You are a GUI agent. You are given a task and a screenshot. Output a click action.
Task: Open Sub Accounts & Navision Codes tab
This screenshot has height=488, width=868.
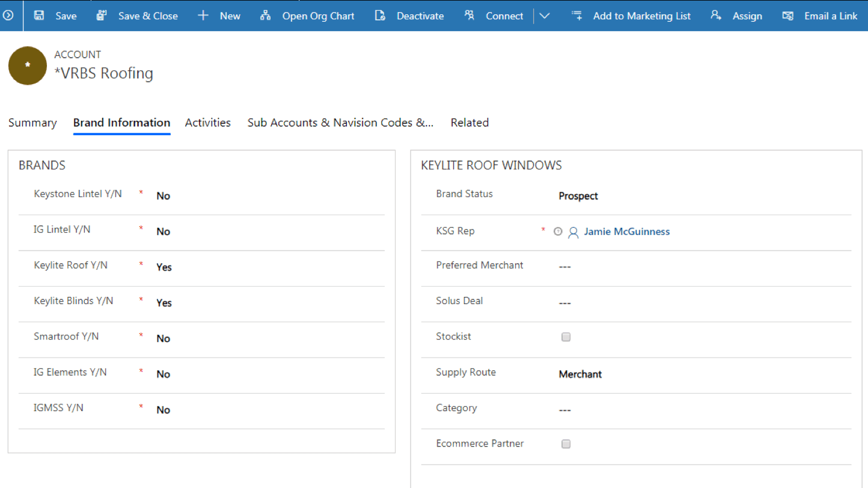click(340, 123)
